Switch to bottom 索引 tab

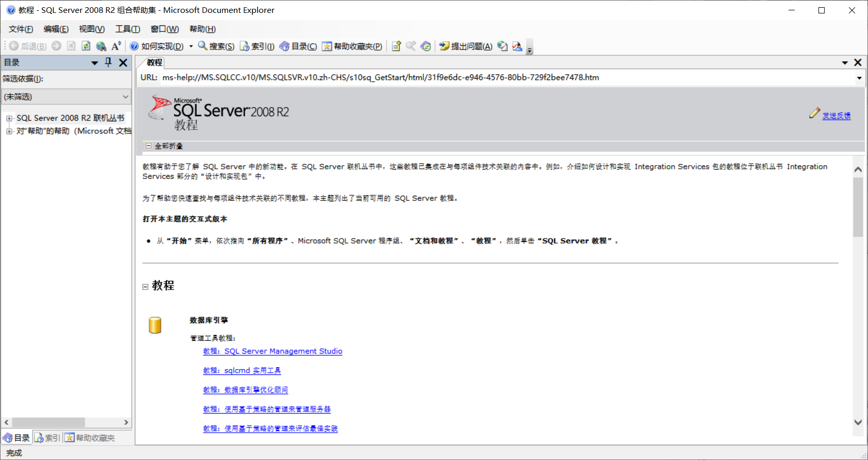[x=47, y=438]
